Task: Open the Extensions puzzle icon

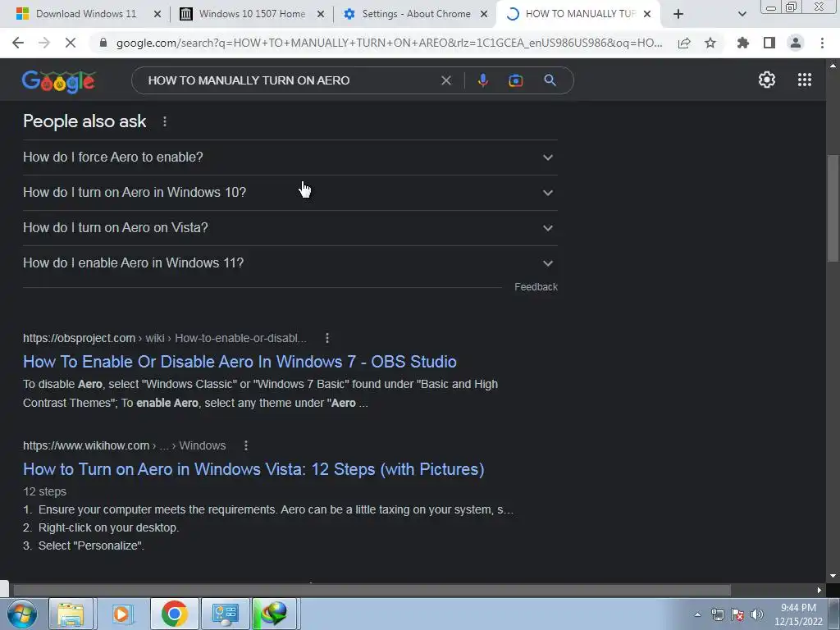Action: (743, 43)
